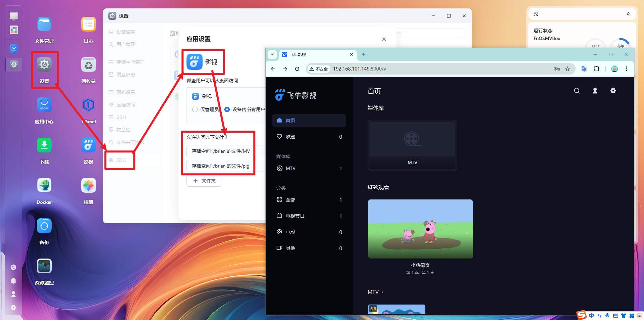Expand the MTV section arrow

tap(383, 292)
